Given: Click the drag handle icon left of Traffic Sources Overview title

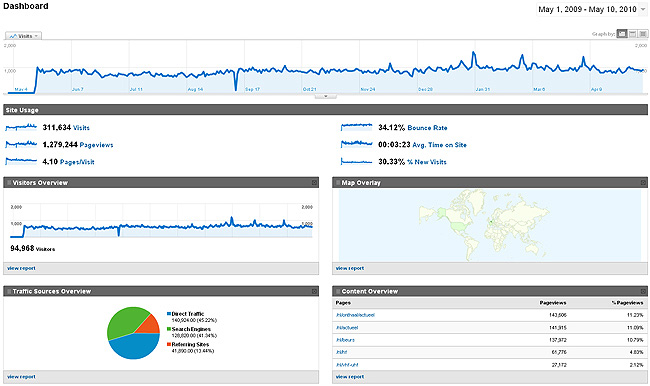Looking at the screenshot, I should click(9, 291).
